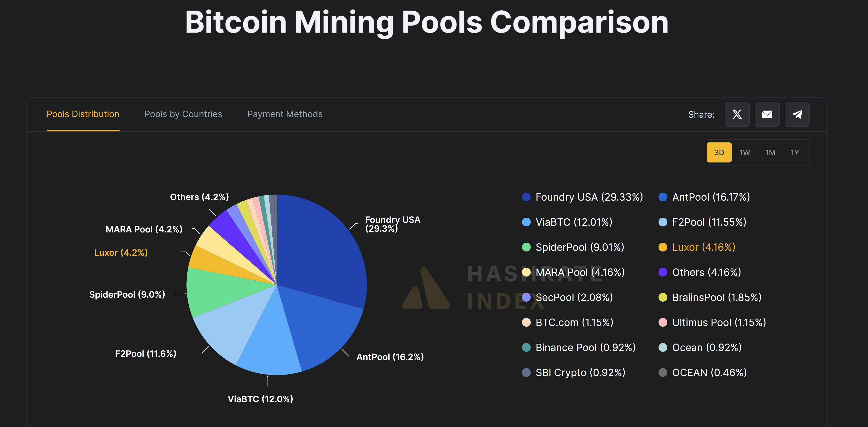Expand the OCEAN (0.46%) legend entry

[709, 372]
